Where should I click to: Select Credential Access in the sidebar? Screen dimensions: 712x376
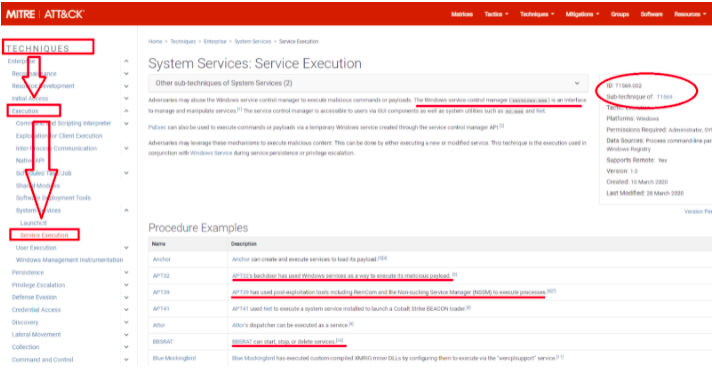36,310
